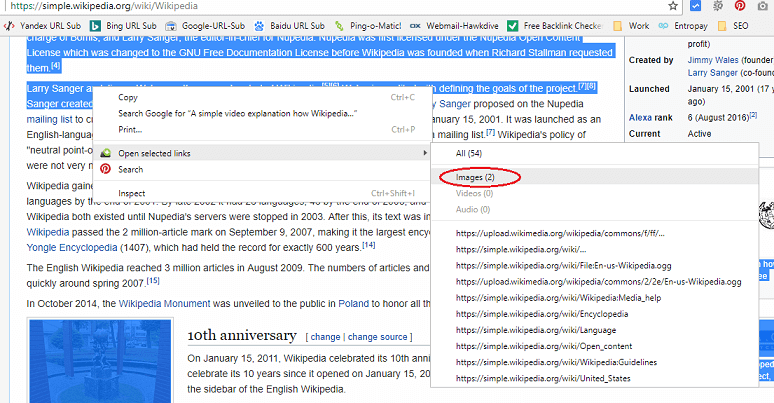Click change source link beside 10th anniversary
This screenshot has width=774, height=403.
pyautogui.click(x=377, y=337)
